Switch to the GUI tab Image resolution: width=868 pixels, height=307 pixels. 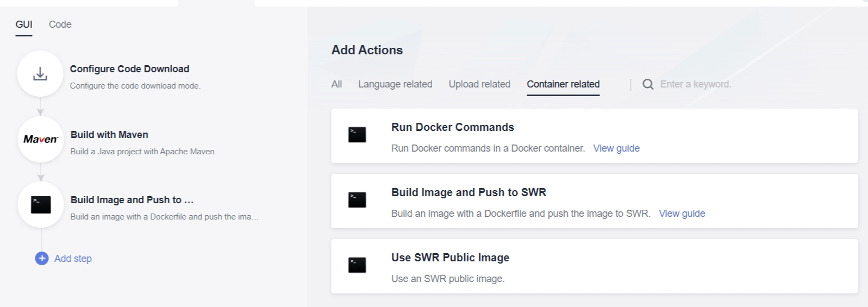[24, 24]
